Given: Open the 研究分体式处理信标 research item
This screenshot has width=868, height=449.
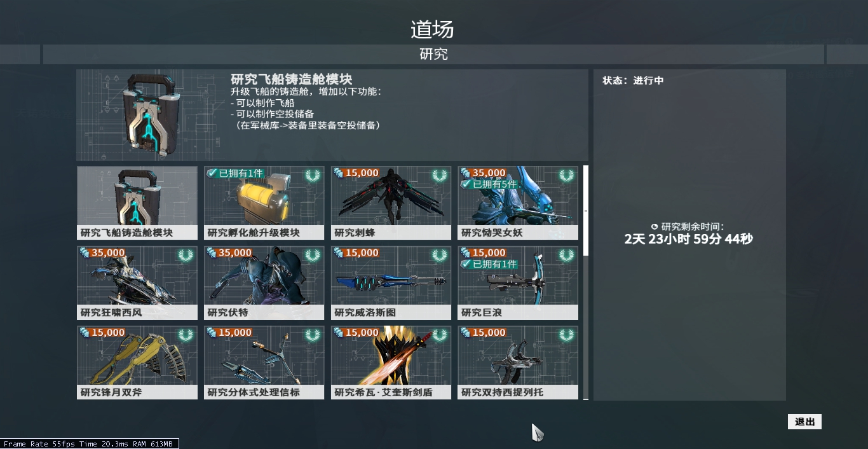Looking at the screenshot, I should click(x=264, y=363).
